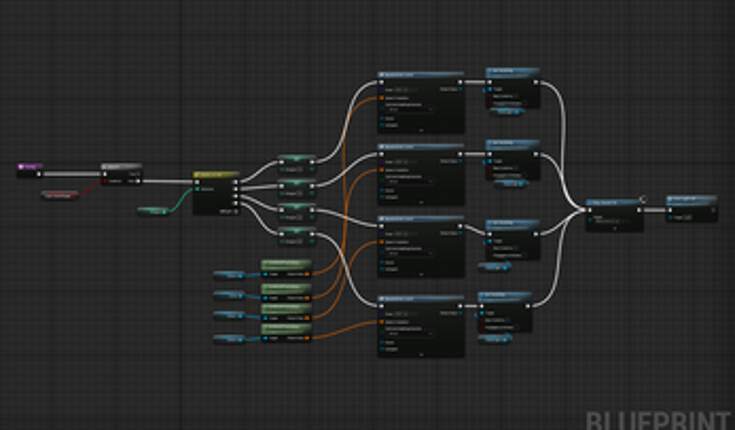Expand advanced pins arrow on topmost SpawnActor node
Image resolution: width=735 pixels, height=430 pixels.
click(420, 130)
